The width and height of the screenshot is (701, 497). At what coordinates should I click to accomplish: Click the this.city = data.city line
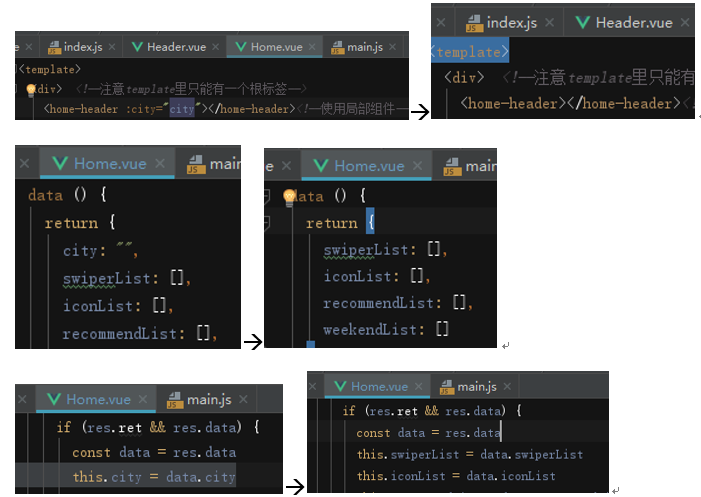click(x=154, y=477)
